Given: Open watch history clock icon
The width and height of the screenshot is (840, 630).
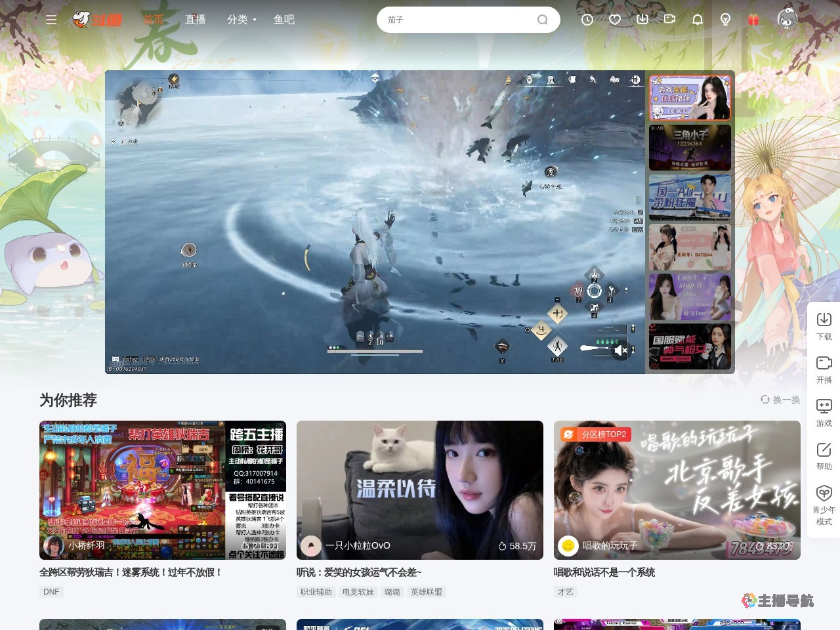Looking at the screenshot, I should click(x=587, y=20).
